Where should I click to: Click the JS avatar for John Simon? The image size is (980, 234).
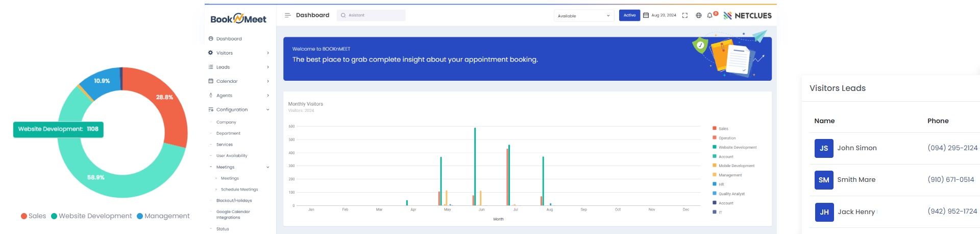click(824, 148)
